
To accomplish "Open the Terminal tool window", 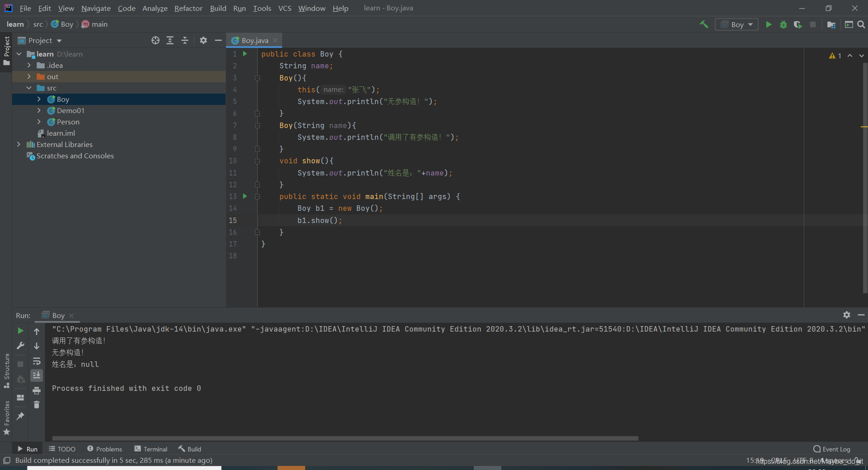I will pos(151,449).
